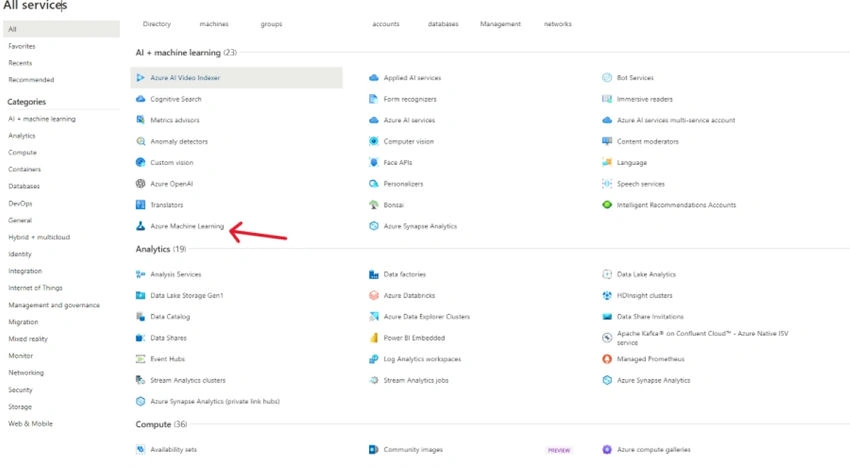Click the Personalizers icon
Viewport: 850px width, 468px height.
tap(374, 183)
